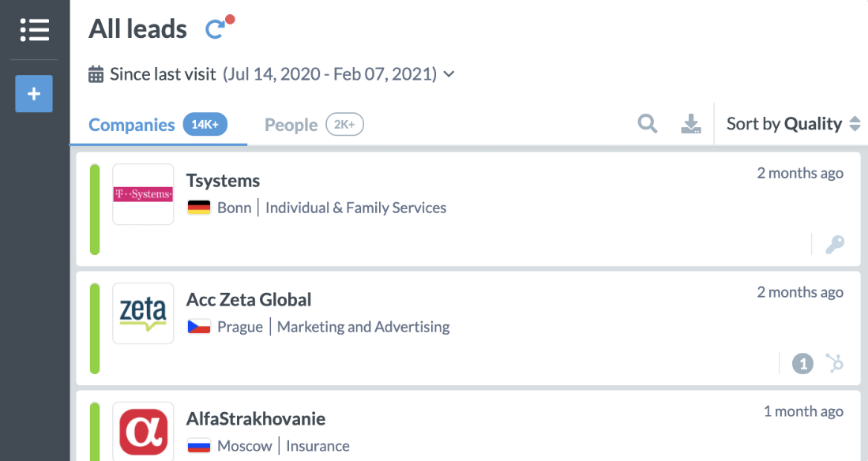
Task: Open the Tsystems company lead
Action: (x=223, y=181)
